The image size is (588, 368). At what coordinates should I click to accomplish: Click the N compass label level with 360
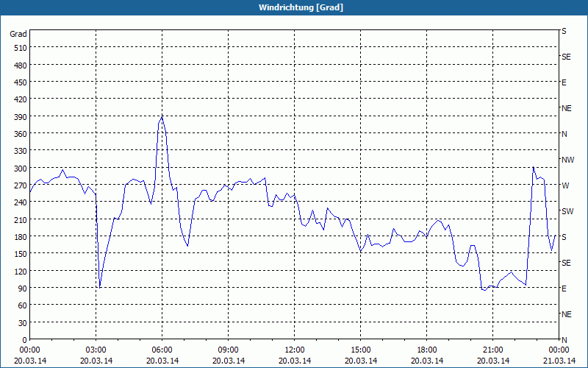(x=564, y=134)
